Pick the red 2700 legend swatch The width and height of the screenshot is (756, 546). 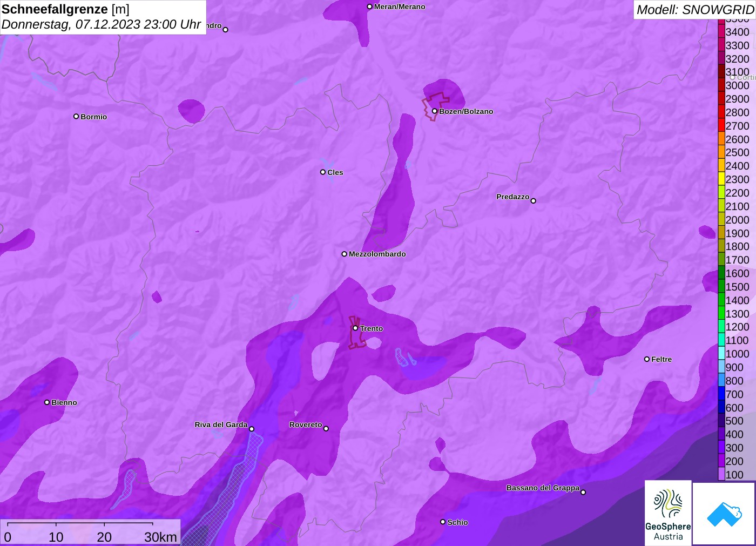coord(721,126)
